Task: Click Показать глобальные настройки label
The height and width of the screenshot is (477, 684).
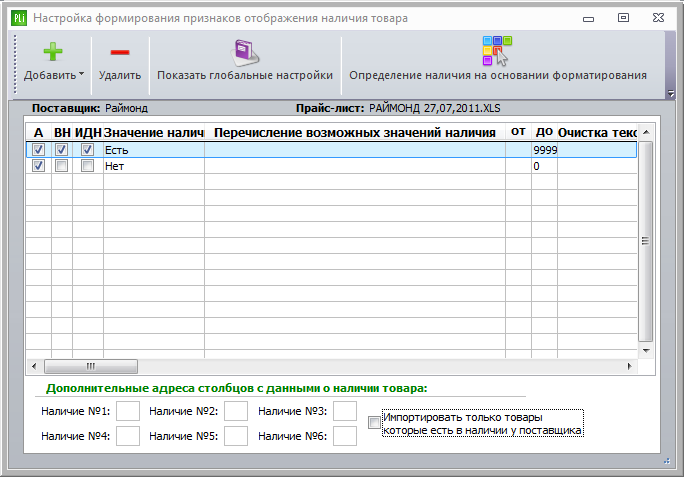Action: 245,75
